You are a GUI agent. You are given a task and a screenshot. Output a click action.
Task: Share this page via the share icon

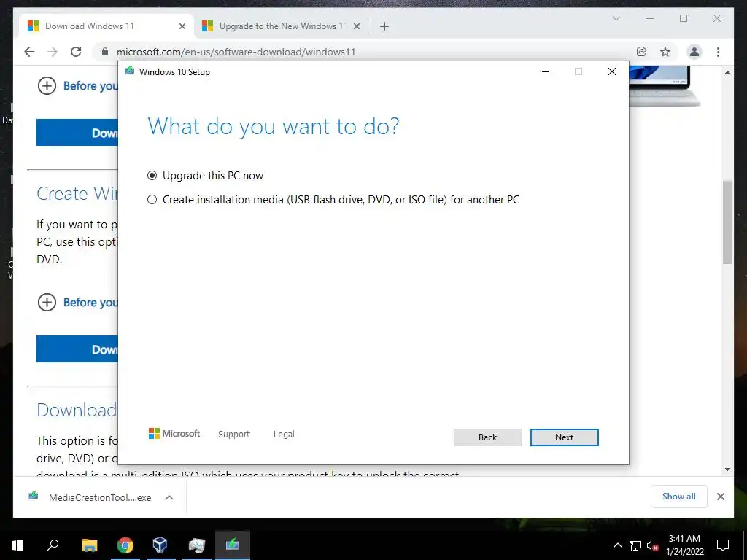(x=642, y=52)
